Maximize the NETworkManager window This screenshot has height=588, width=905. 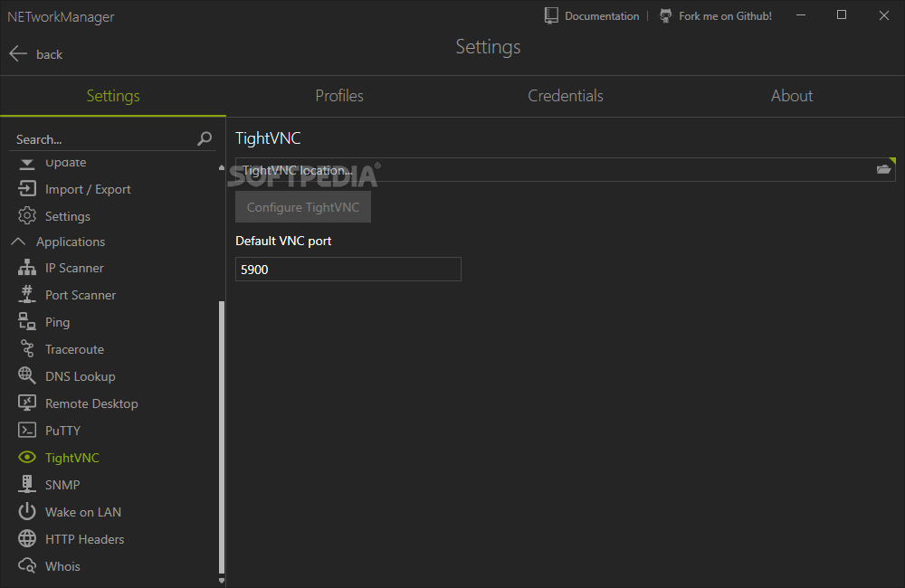coord(842,15)
